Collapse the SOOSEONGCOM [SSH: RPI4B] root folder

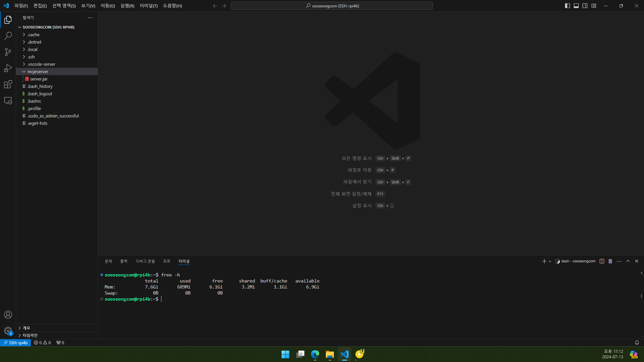[x=57, y=27]
